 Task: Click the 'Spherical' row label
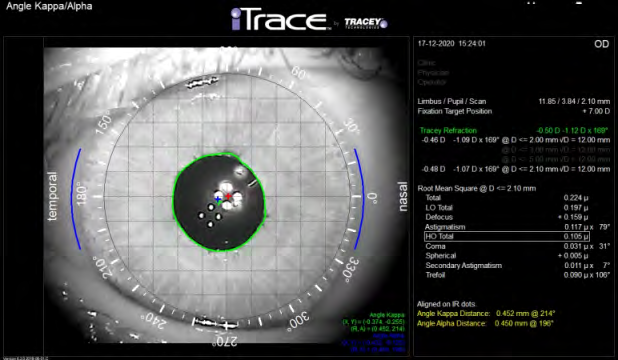(440, 256)
